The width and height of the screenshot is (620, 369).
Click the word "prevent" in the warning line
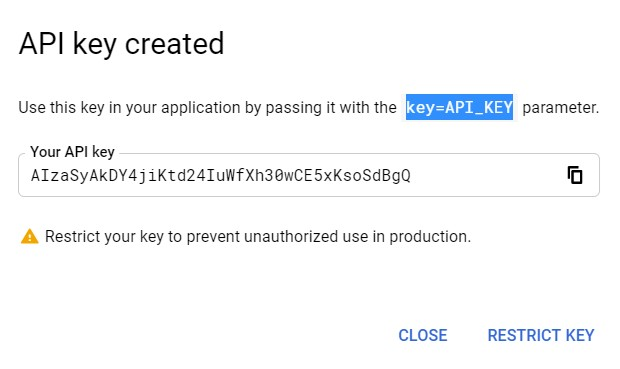click(213, 237)
